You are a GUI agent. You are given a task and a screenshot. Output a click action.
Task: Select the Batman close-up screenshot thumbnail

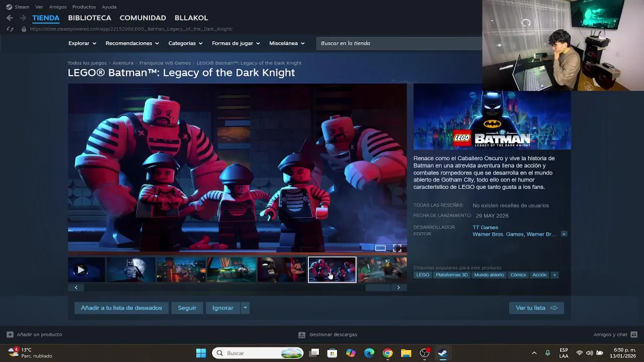(x=282, y=269)
